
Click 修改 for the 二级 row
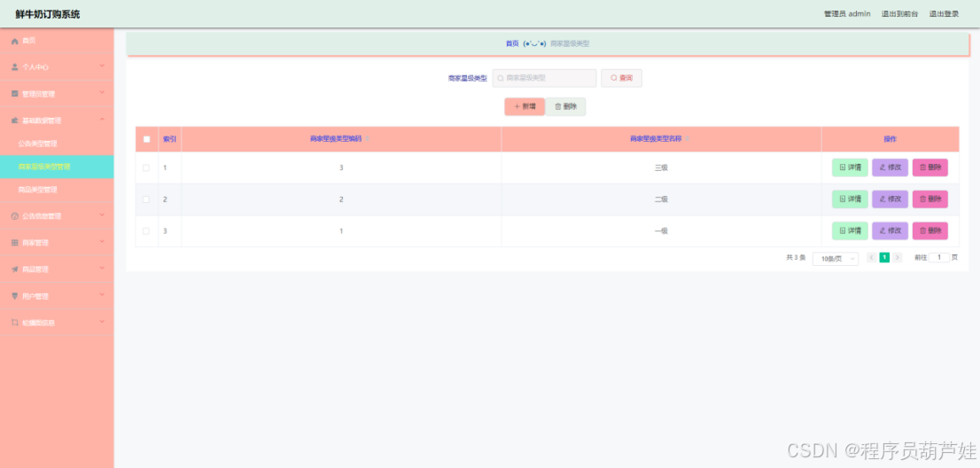click(890, 199)
